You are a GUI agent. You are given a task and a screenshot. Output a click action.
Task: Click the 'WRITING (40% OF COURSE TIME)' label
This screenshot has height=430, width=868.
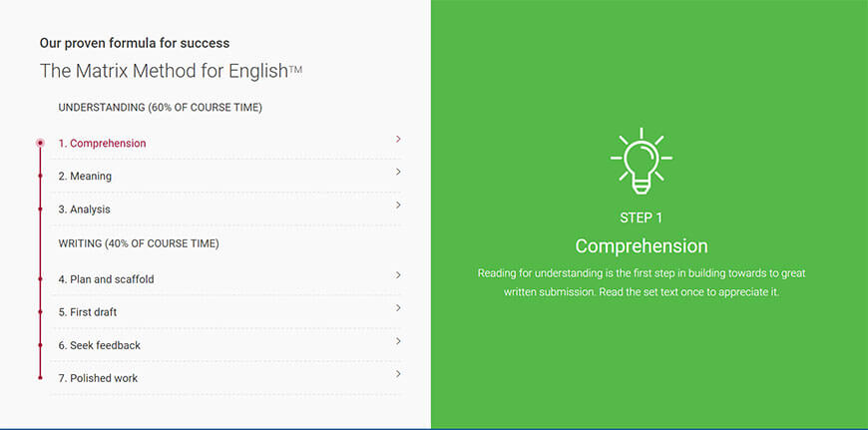pos(139,243)
